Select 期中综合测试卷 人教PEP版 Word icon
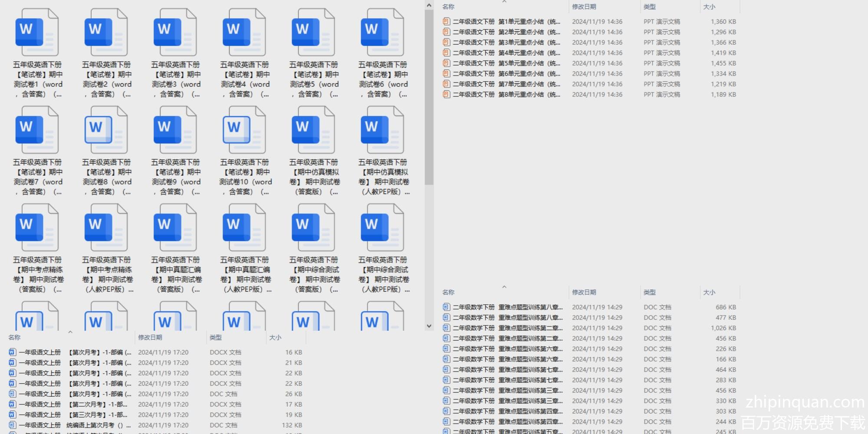Image resolution: width=868 pixels, height=434 pixels. coord(382,228)
